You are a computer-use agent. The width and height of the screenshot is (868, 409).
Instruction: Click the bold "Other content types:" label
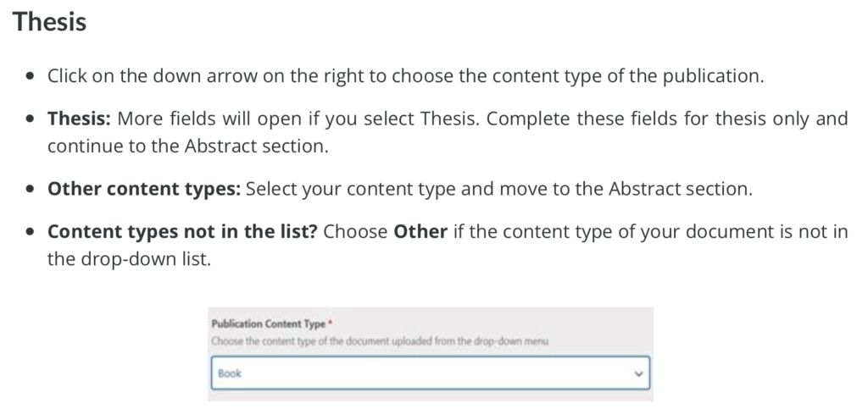[144, 188]
